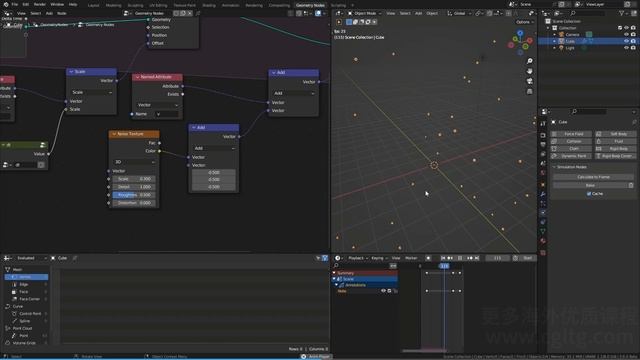The width and height of the screenshot is (640, 360).
Task: Click the Force Field physics button
Action: click(x=571, y=134)
